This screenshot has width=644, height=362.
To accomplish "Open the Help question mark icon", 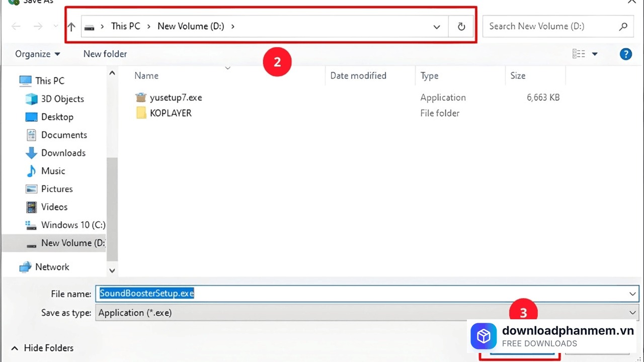I will click(625, 54).
